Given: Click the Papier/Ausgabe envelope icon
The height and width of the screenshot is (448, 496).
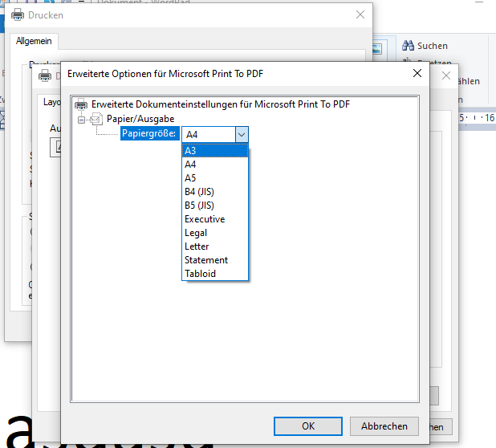Looking at the screenshot, I should [x=96, y=120].
